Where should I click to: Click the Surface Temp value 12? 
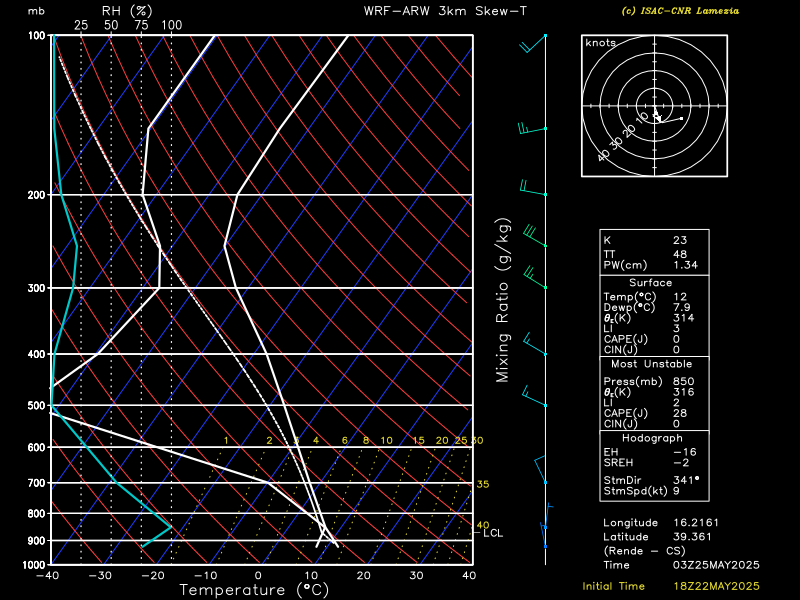click(x=680, y=296)
